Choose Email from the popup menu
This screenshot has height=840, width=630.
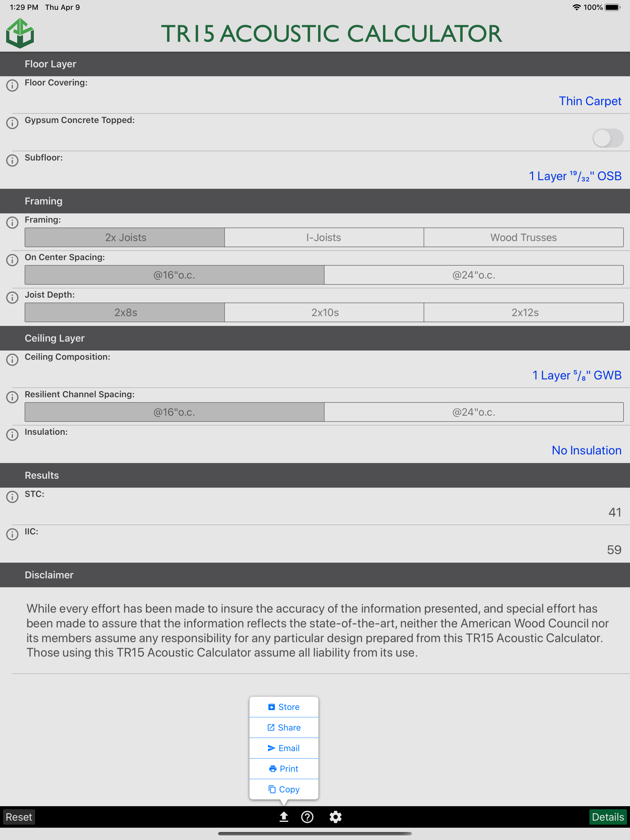(284, 748)
